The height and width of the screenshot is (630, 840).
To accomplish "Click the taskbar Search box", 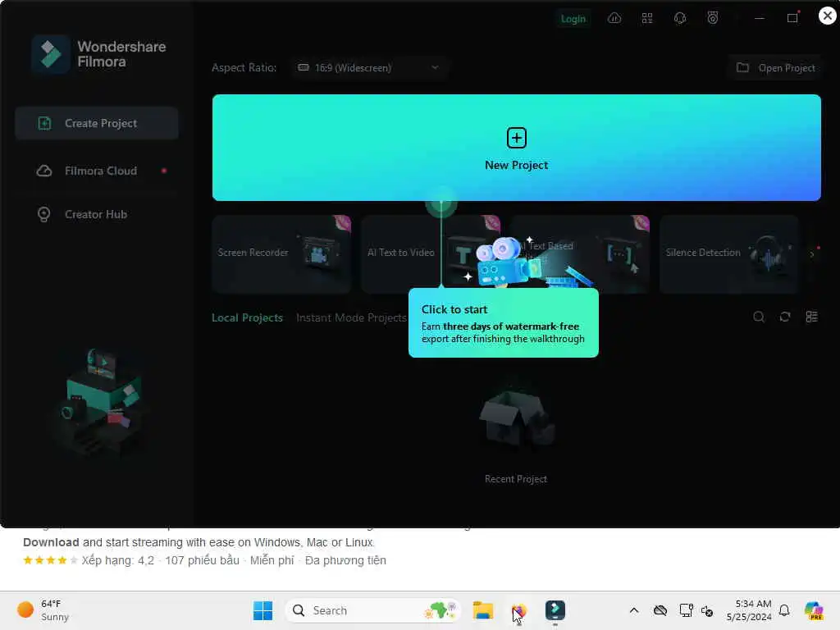I will pyautogui.click(x=373, y=610).
